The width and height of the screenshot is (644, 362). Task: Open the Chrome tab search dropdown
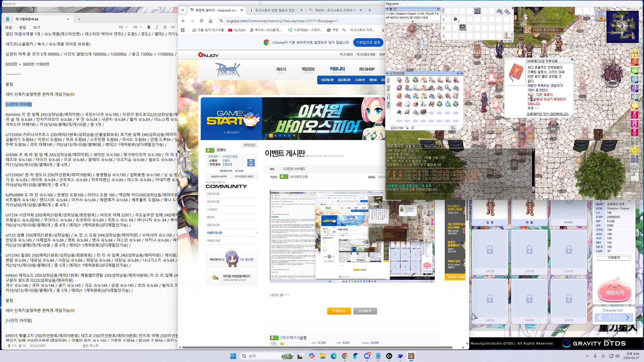(x=183, y=10)
